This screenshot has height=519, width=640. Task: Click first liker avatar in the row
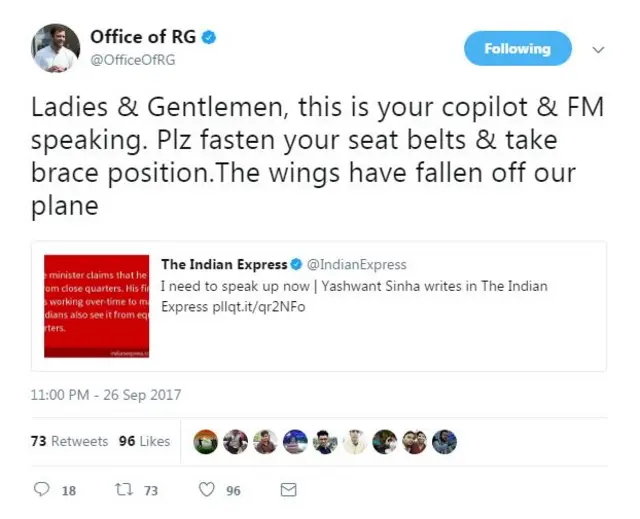206,441
